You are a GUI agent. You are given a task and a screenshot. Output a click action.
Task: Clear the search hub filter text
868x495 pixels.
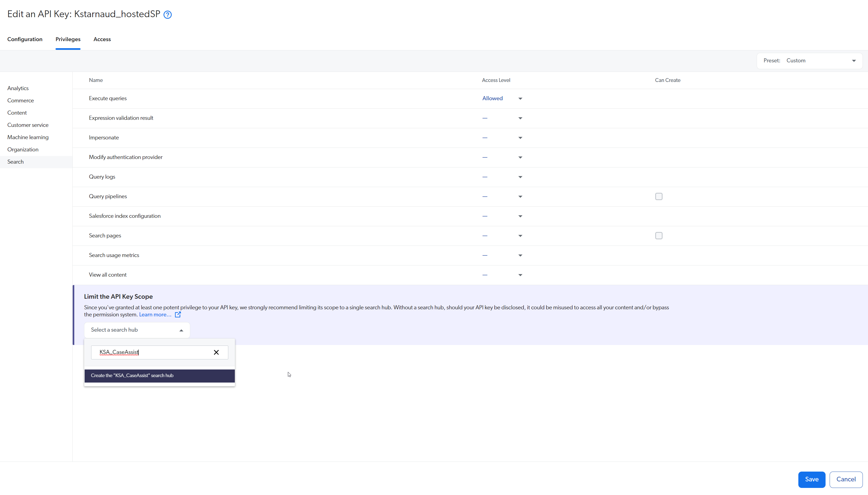point(216,352)
